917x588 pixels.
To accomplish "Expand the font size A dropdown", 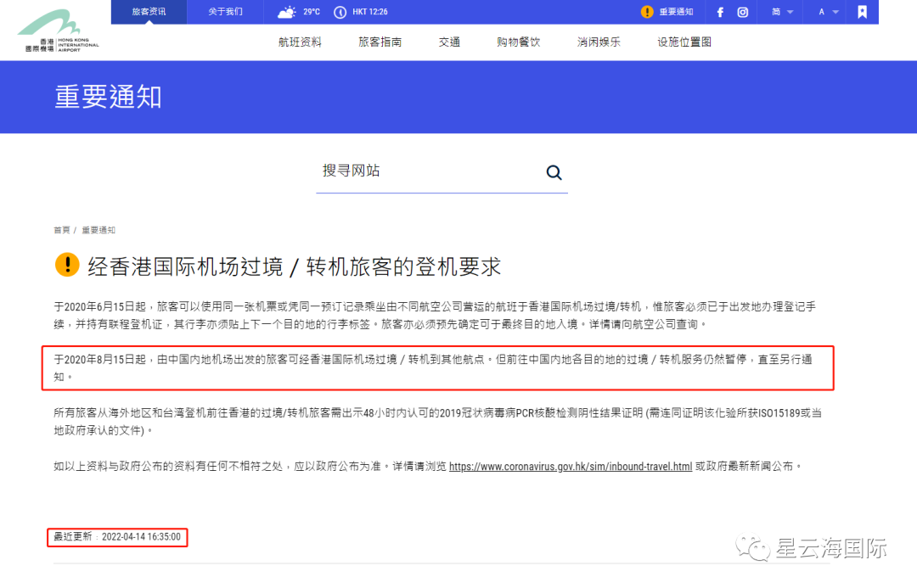I will point(829,12).
